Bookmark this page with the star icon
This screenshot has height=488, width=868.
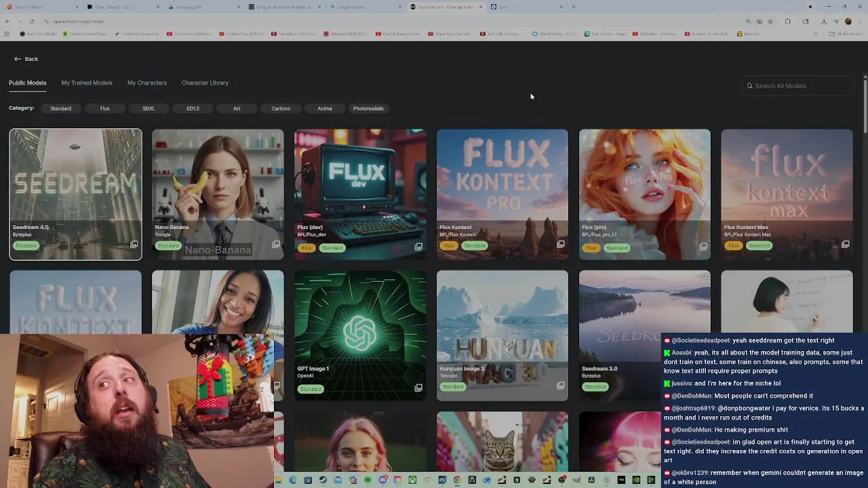point(770,21)
